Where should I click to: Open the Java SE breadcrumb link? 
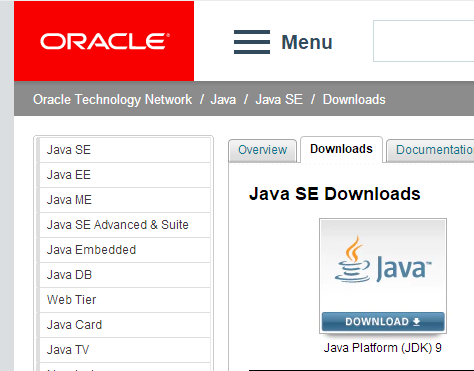tap(279, 100)
